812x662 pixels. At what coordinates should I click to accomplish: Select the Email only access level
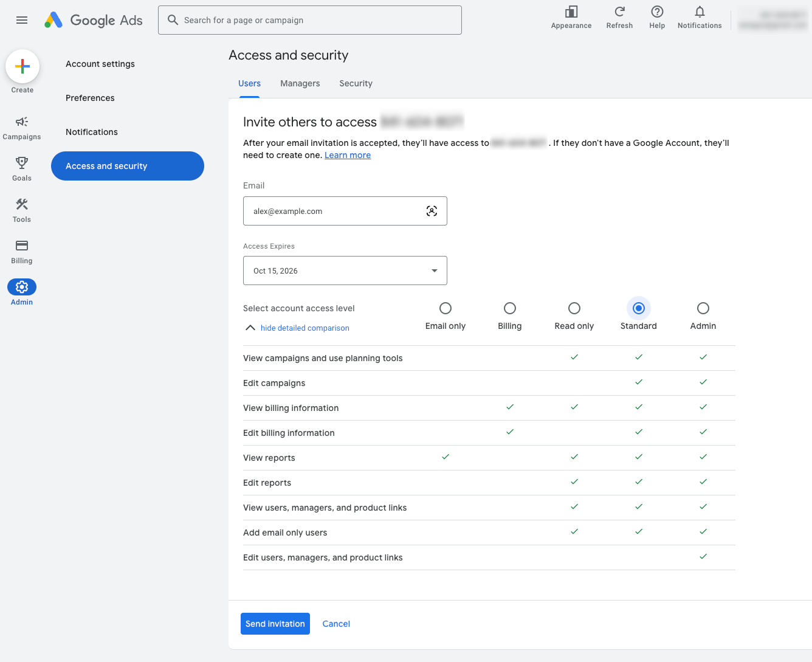point(446,308)
